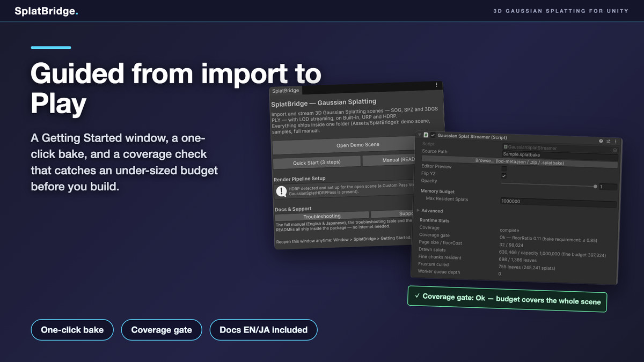Click the Script field object picker icon

point(614,151)
